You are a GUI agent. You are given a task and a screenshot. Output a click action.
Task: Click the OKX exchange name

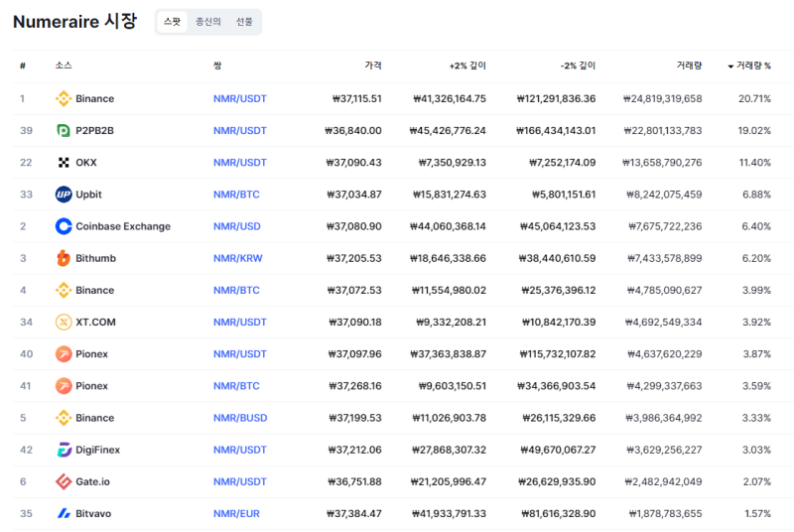click(86, 163)
